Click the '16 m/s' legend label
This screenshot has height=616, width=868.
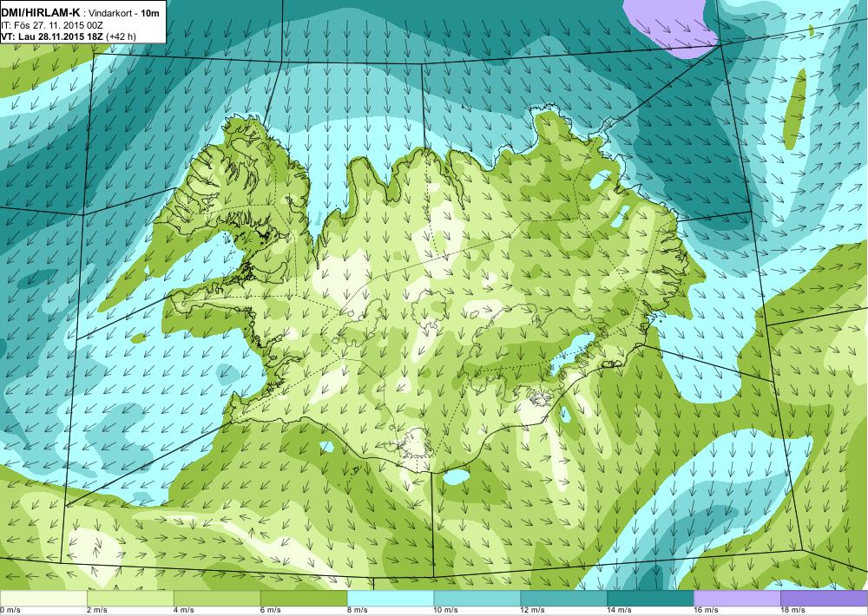click(x=707, y=611)
